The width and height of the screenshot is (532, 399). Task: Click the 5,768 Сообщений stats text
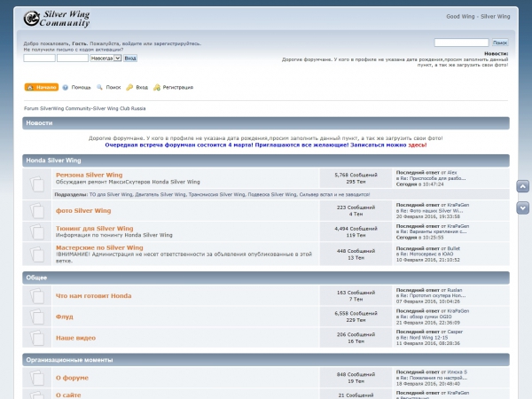[x=356, y=175]
